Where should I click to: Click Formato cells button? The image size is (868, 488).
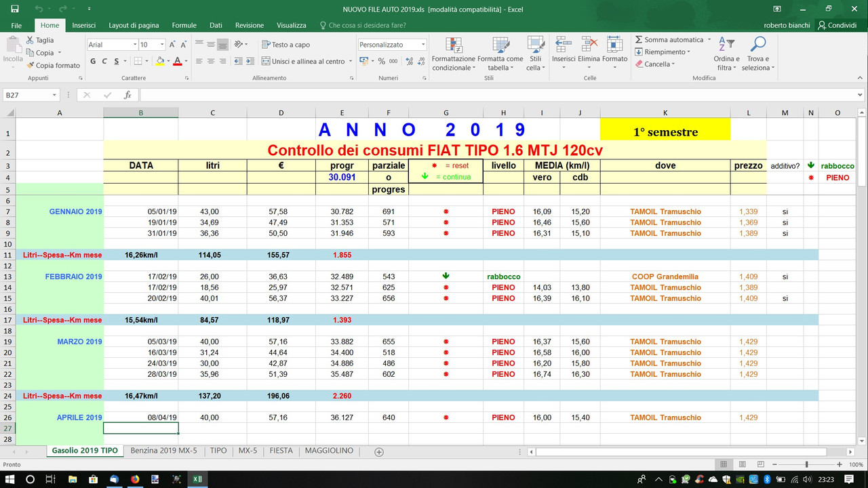click(x=615, y=53)
